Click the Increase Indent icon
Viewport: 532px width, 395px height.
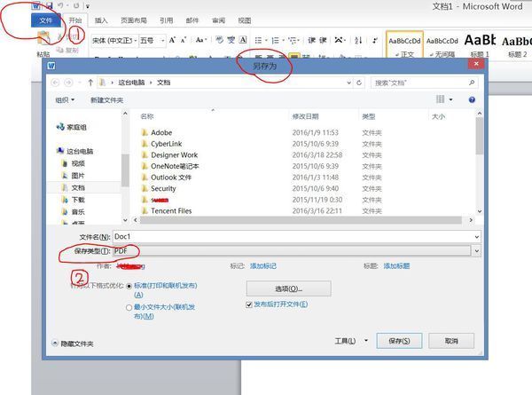click(x=323, y=41)
